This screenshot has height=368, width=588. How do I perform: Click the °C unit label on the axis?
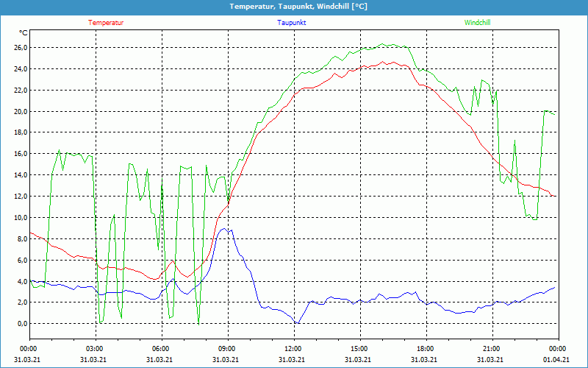(24, 33)
